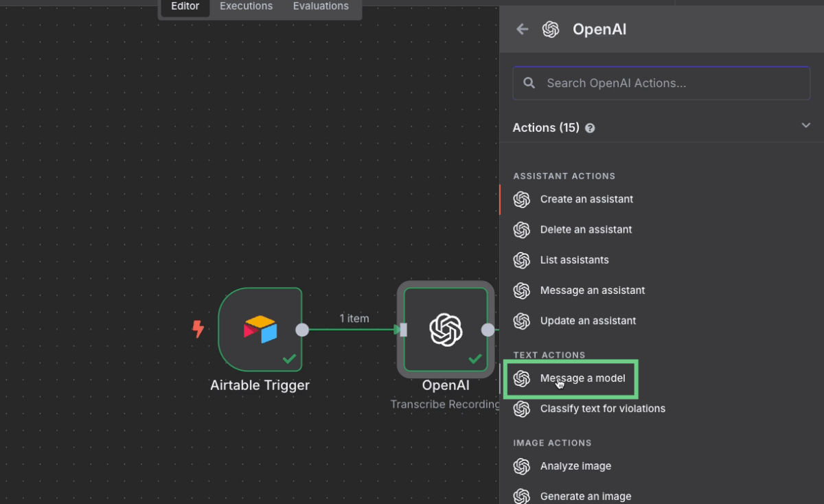Viewport: 824px width, 504px height.
Task: Click the '1 item' connection label
Action: pyautogui.click(x=354, y=319)
